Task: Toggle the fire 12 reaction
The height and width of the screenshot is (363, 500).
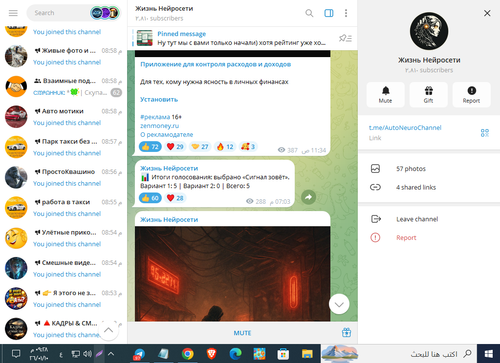Action: tap(225, 147)
